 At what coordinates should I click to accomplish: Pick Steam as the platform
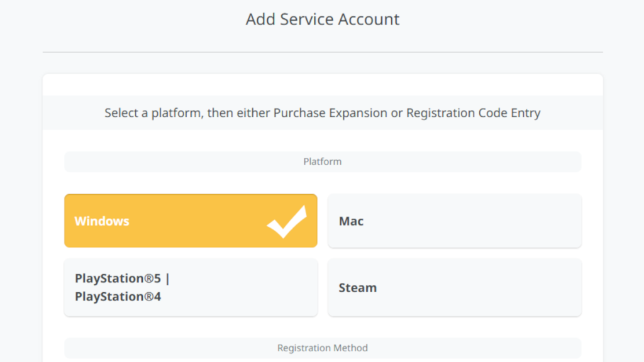[454, 287]
